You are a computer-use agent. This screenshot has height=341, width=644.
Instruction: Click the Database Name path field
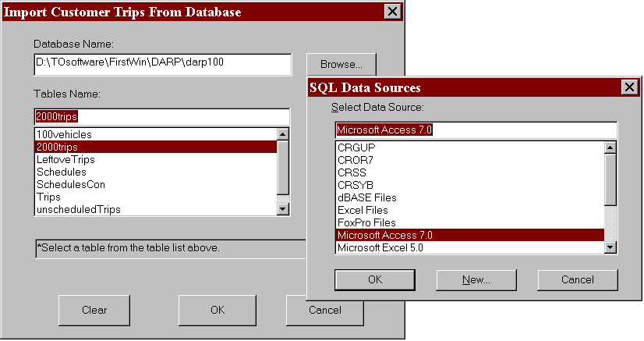coord(162,64)
